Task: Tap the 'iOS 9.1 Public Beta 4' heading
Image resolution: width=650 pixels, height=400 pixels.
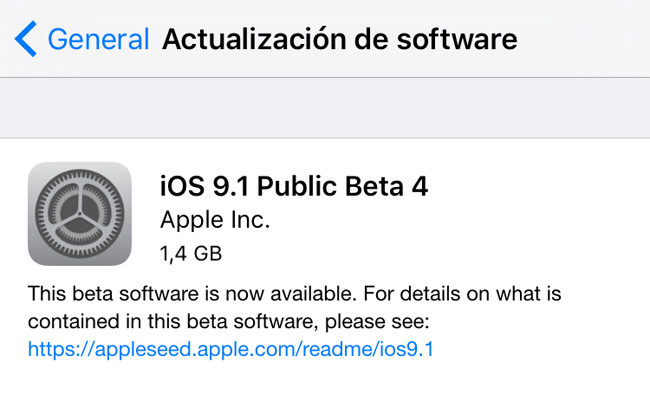Action: pyautogui.click(x=294, y=187)
